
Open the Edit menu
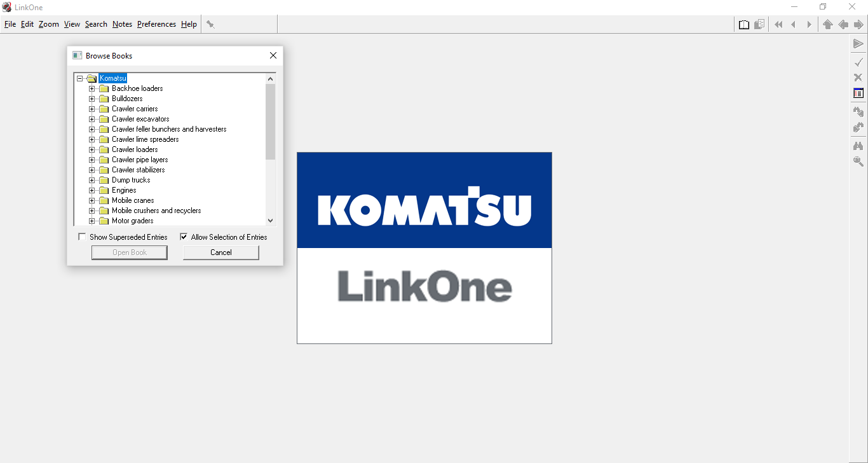27,24
